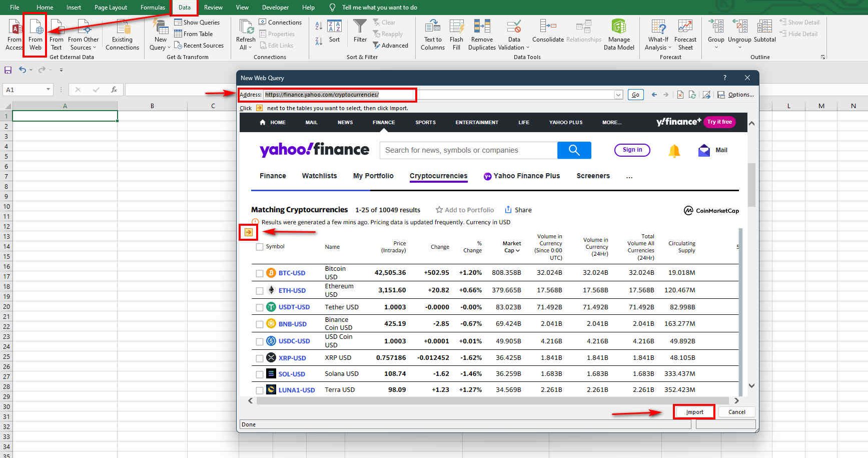Click the yellow table selection arrow icon

(x=248, y=232)
